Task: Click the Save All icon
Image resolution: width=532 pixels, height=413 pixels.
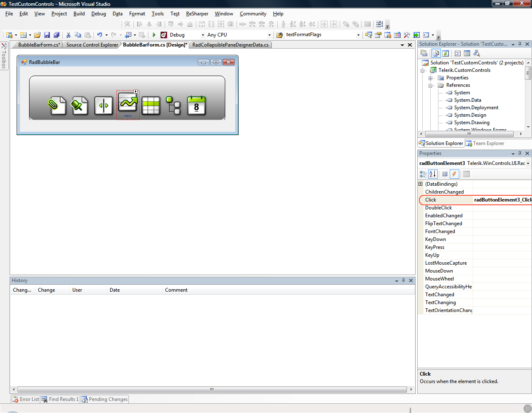Action: (x=57, y=35)
